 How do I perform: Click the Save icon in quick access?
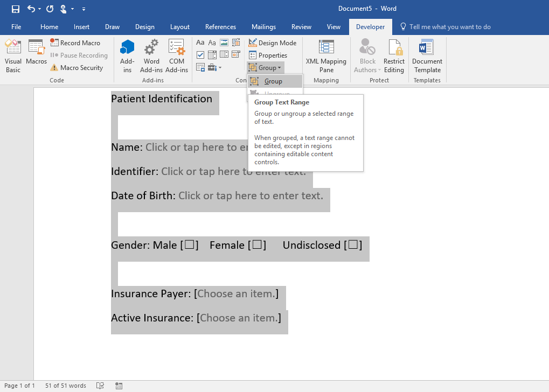(15, 9)
